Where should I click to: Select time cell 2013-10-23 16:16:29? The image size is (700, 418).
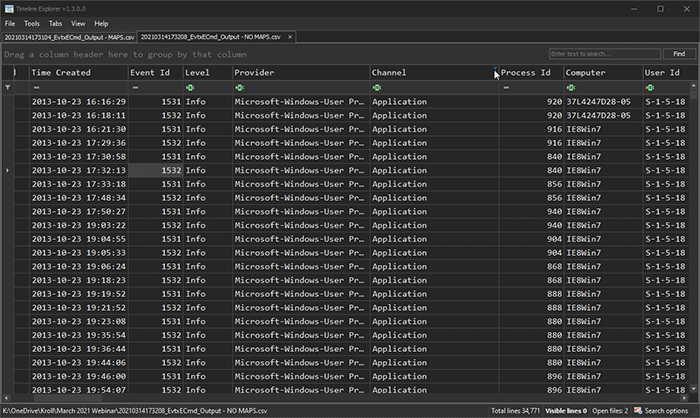(79, 102)
